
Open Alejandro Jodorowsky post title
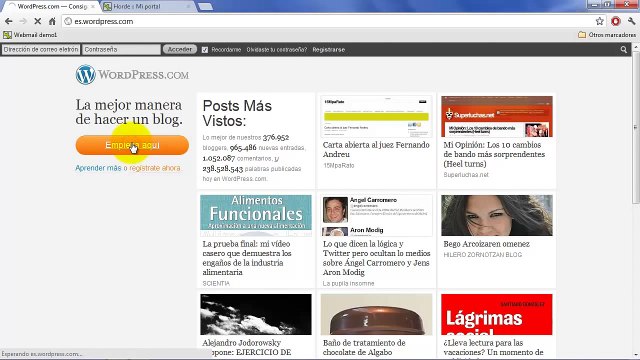247,347
